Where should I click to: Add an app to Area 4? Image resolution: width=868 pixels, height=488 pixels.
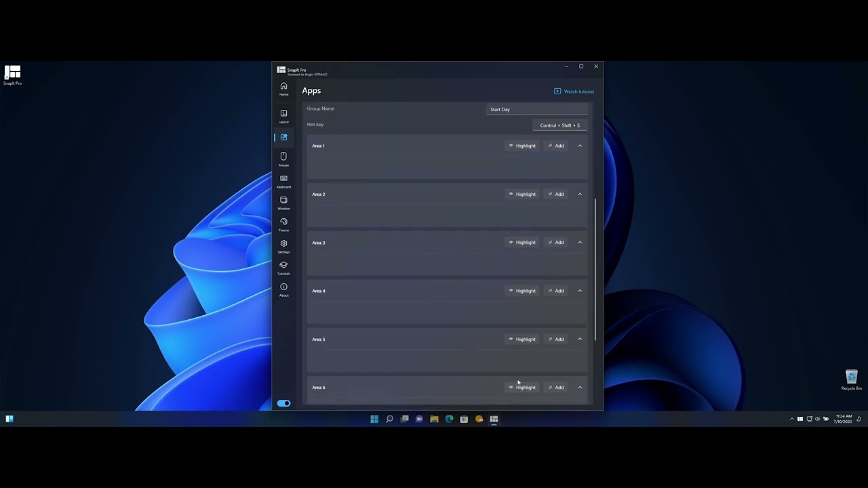[x=556, y=291]
